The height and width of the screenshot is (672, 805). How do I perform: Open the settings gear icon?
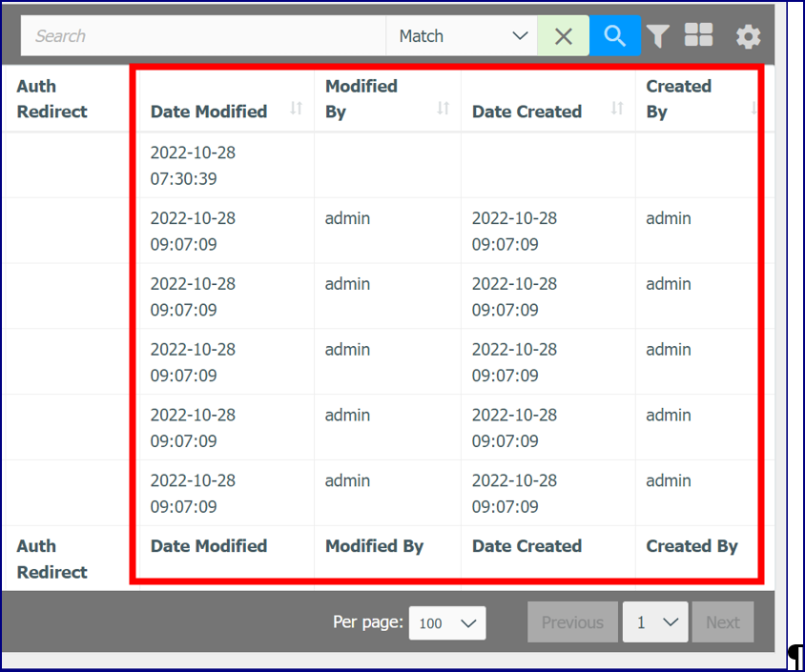(x=748, y=37)
